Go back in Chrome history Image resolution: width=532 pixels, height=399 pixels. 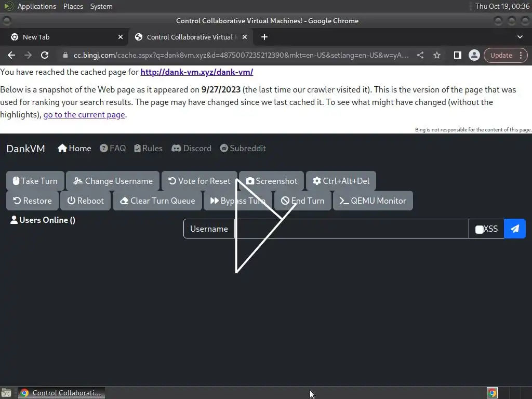[11, 55]
